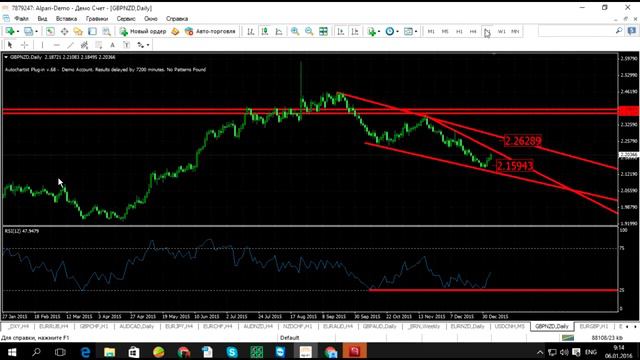Select the D1 timeframe button
The height and width of the screenshot is (360, 640).
click(487, 31)
